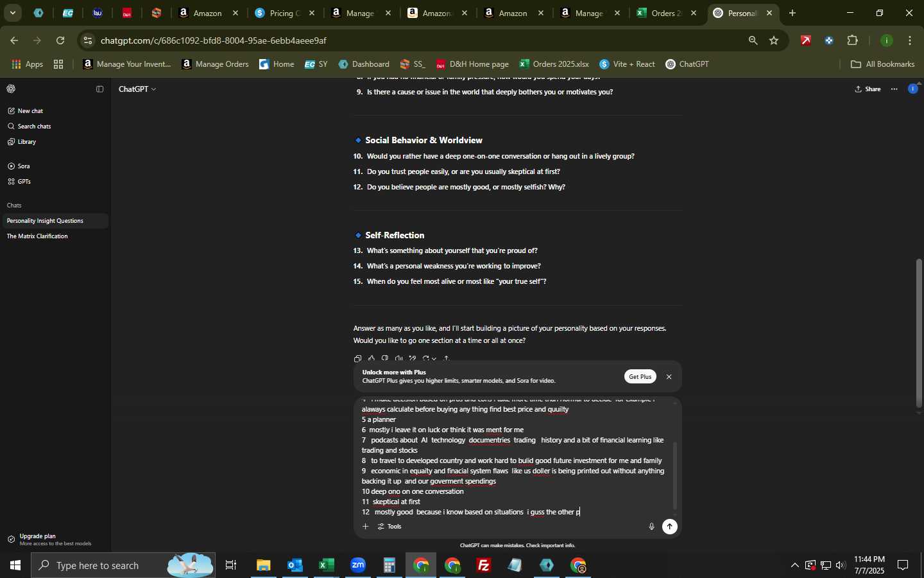Viewport: 924px width, 578px height.
Task: Open Outlook from the taskbar
Action: click(295, 565)
